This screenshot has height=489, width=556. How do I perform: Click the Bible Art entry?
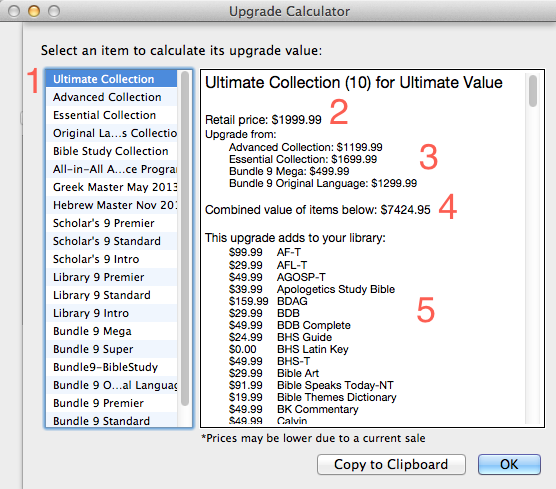point(274,373)
